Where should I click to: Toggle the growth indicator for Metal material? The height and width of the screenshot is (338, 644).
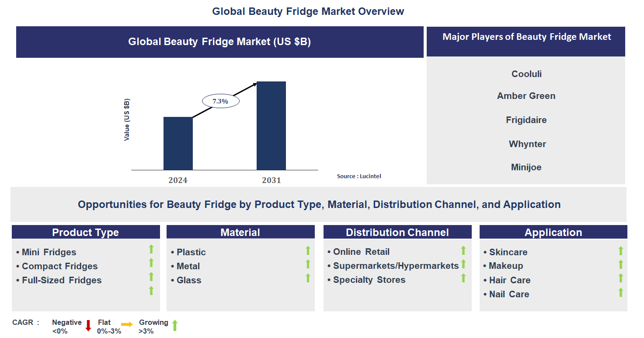click(x=308, y=264)
